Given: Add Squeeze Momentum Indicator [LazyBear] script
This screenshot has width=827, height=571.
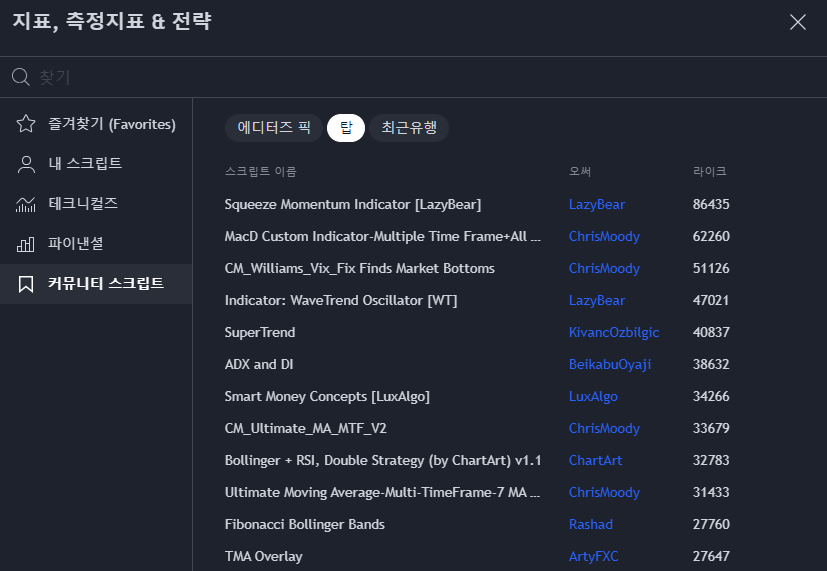Looking at the screenshot, I should [x=352, y=205].
